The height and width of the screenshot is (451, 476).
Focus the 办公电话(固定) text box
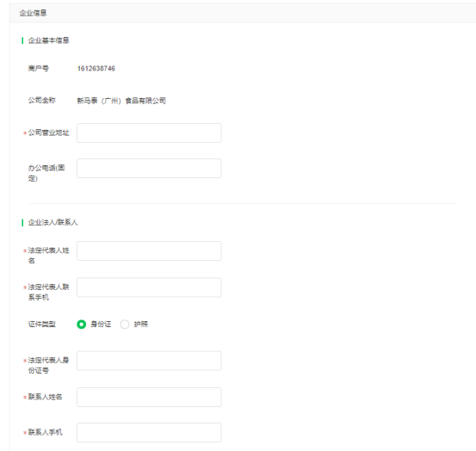click(149, 168)
